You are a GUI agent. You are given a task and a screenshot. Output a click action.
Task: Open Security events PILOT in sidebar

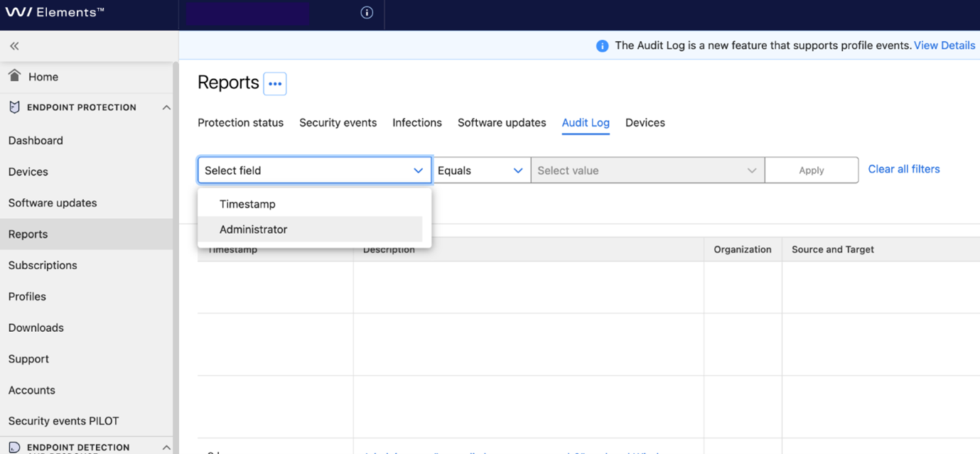pyautogui.click(x=87, y=421)
